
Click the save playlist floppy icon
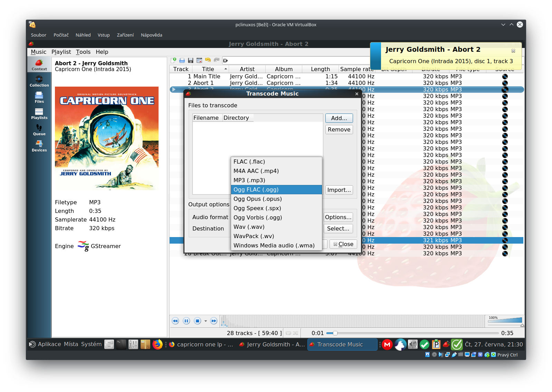pos(191,60)
